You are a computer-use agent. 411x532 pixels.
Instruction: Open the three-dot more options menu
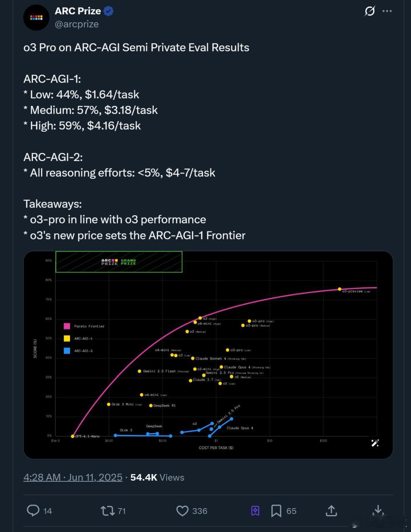[387, 11]
